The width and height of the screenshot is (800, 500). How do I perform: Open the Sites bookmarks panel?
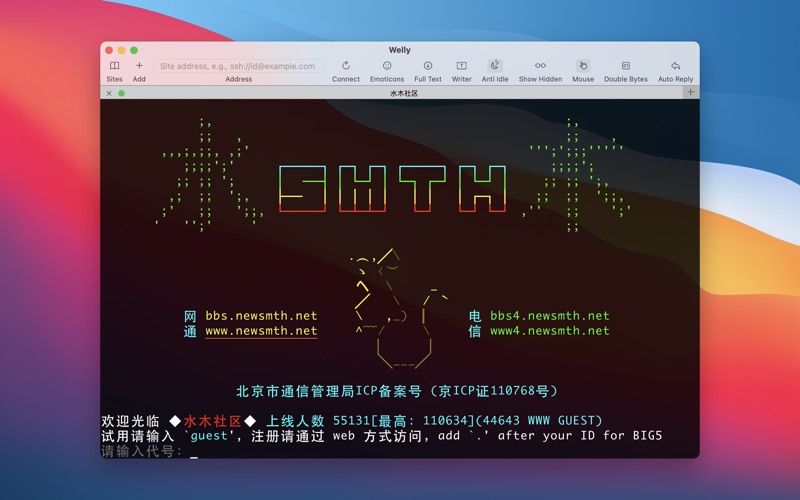coord(114,71)
